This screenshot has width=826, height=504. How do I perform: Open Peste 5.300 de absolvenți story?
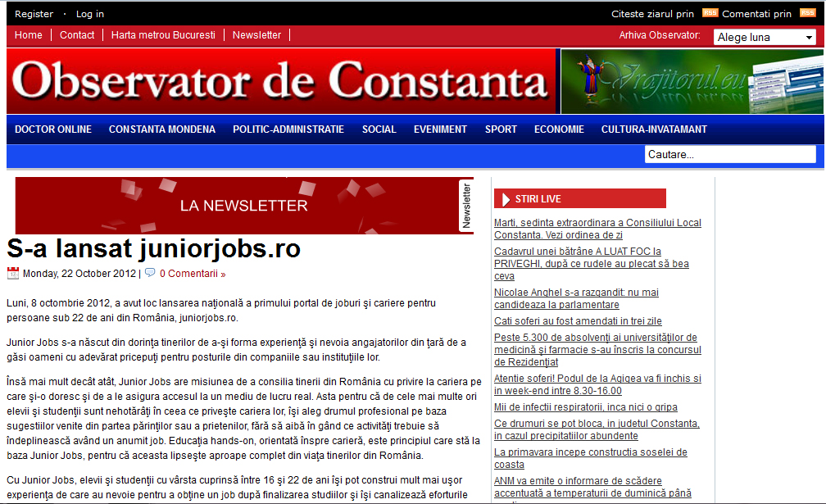point(597,349)
